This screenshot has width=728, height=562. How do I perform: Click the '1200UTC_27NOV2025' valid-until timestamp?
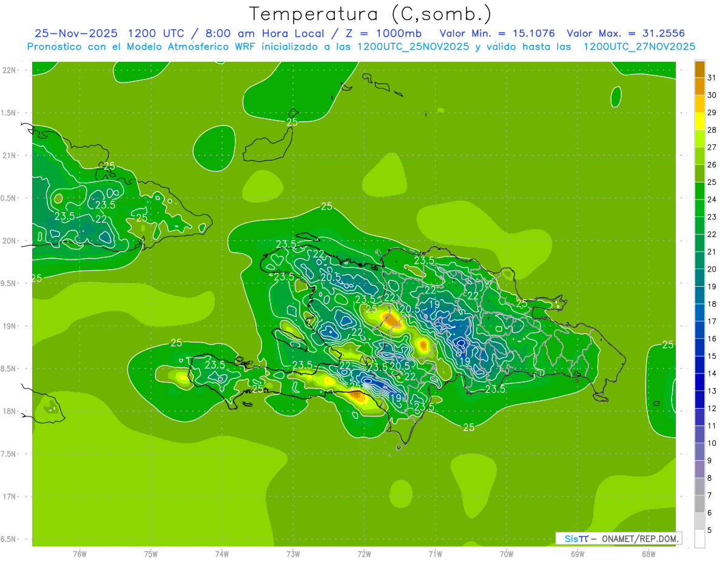point(639,47)
